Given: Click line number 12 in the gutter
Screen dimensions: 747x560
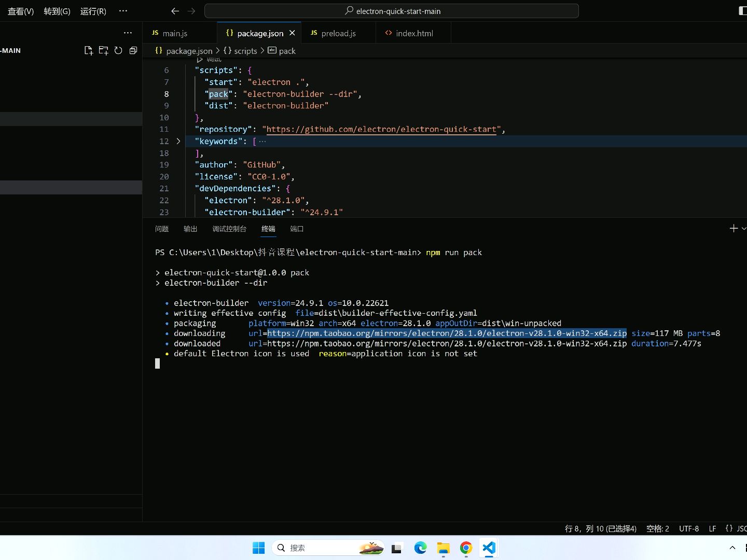Looking at the screenshot, I should coord(164,141).
